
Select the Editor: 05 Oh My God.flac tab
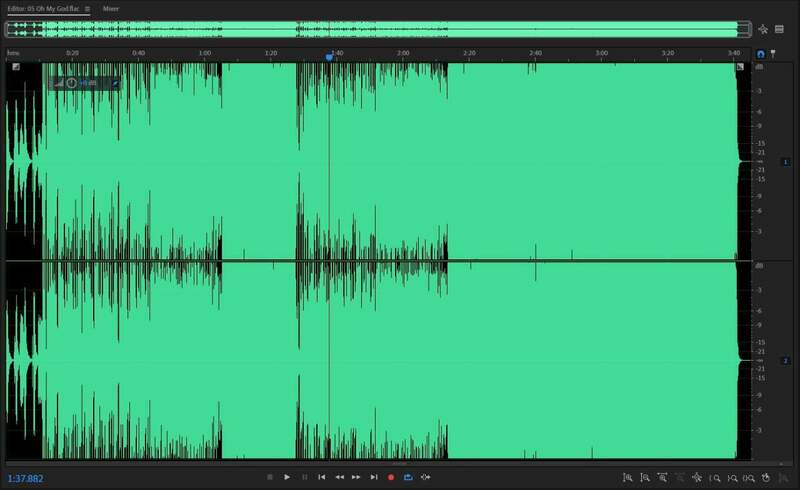(x=42, y=8)
